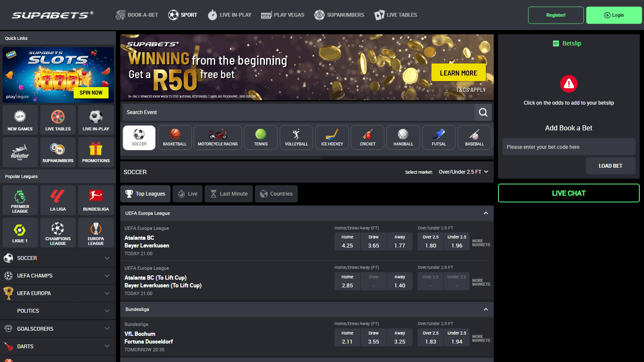644x362 pixels.
Task: Select the Premier League tile
Action: 20,200
